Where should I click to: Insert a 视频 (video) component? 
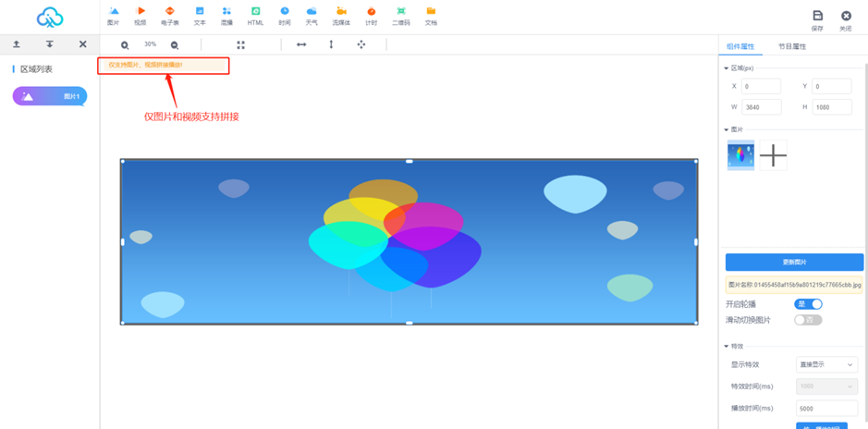[x=141, y=16]
